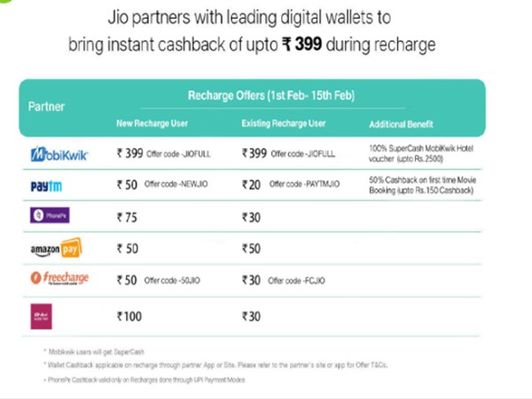Click the MobiKwik Hotel voucher benefit text
This screenshot has height=399, width=532.
click(414, 154)
